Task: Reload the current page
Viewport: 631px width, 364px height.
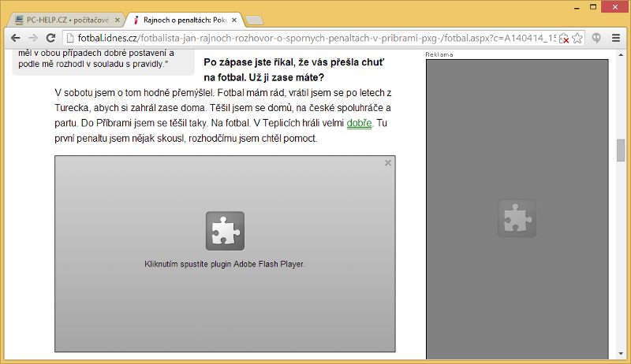Action: [x=51, y=37]
